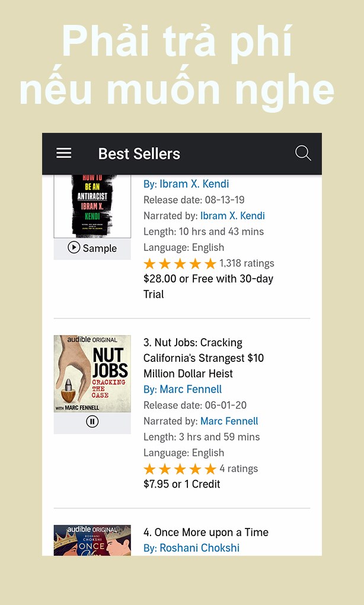Tap the Once More upon a Time cover
Viewport: 364px width, 605px height.
(x=92, y=540)
